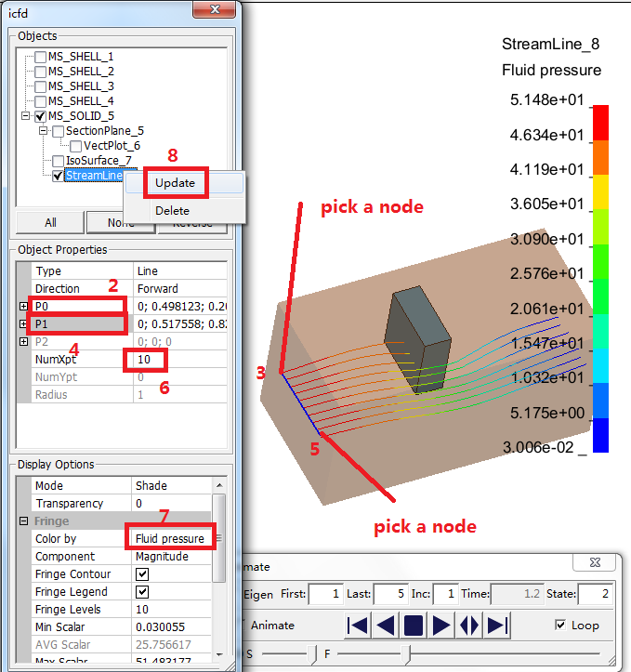
Task: Select the IsoSurface_7 tree item
Action: pos(99,161)
